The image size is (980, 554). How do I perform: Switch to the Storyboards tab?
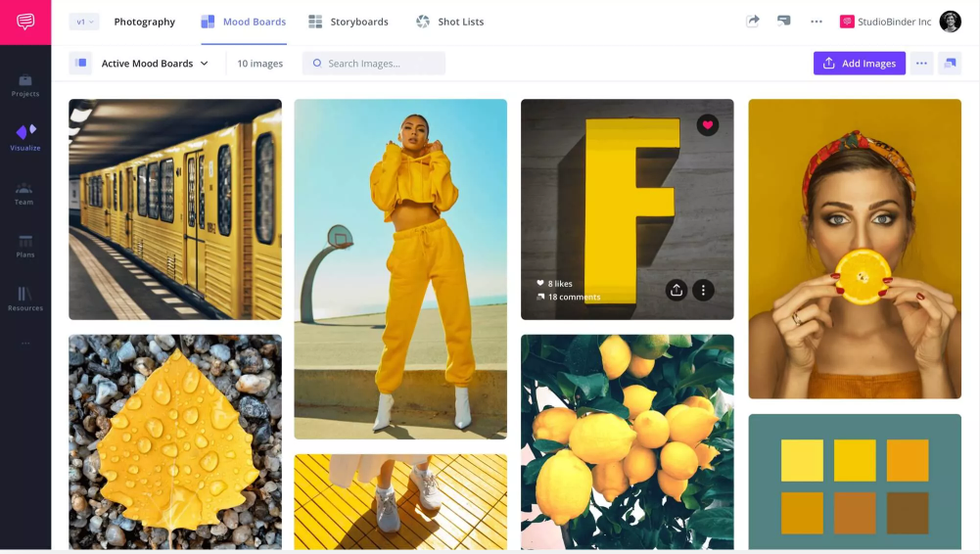click(x=349, y=22)
